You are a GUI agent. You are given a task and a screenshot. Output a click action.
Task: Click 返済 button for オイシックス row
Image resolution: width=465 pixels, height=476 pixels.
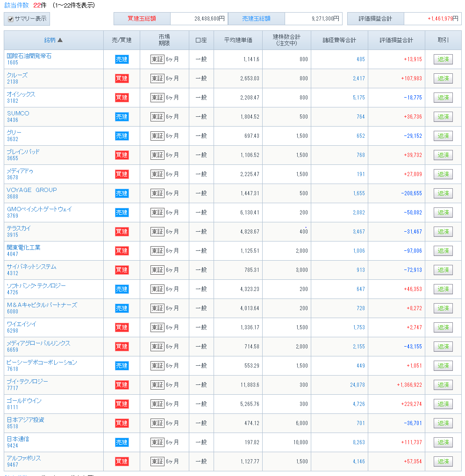click(443, 98)
